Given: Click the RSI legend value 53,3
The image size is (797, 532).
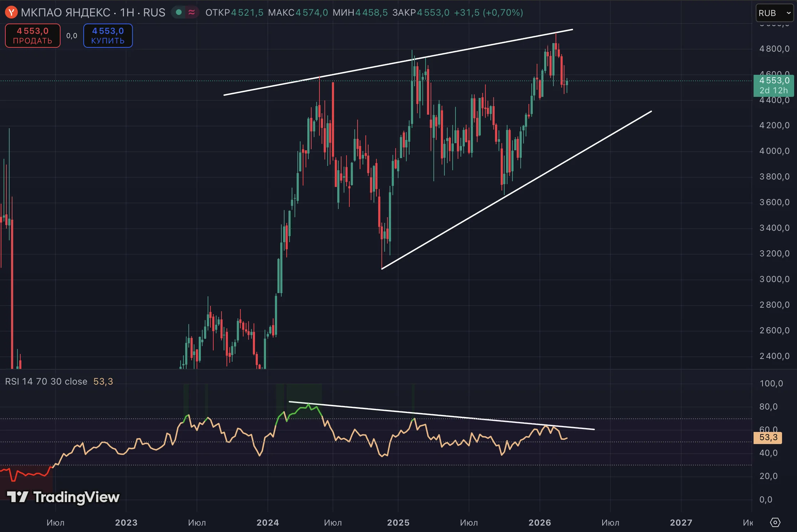Looking at the screenshot, I should click(103, 381).
